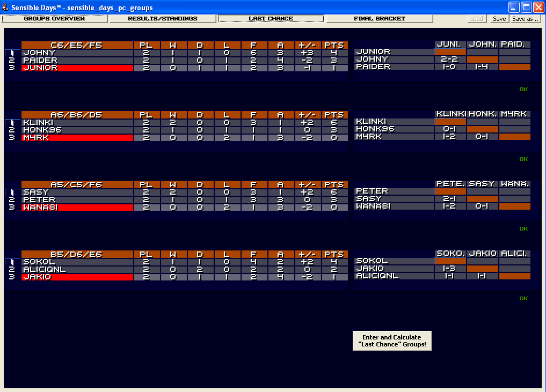Click the M4RK vs KLINKI 1-2 score cell
Screen dimensions: 546x392
pyautogui.click(x=450, y=137)
